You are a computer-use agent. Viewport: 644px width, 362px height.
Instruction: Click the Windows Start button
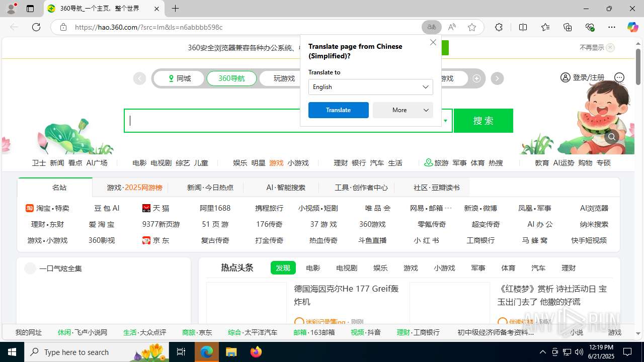point(12,352)
